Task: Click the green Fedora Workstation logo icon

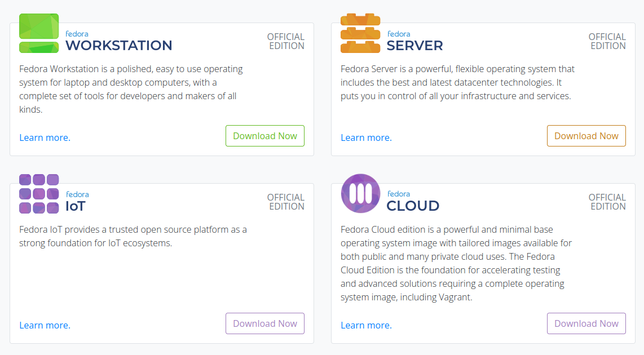Action: coord(39,33)
